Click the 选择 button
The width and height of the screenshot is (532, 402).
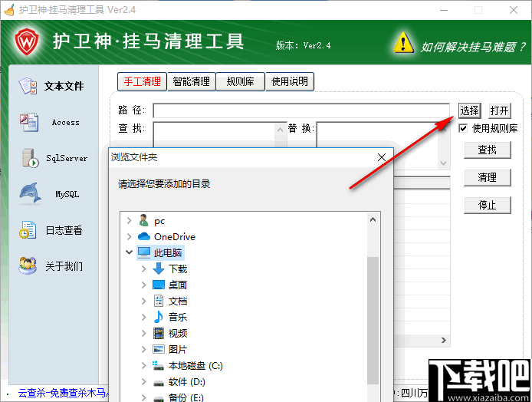[470, 110]
